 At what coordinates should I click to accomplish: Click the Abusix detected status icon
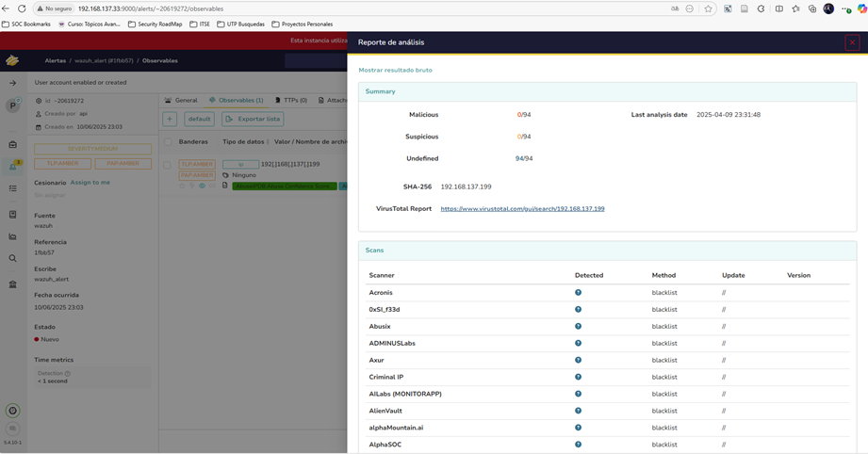(578, 326)
